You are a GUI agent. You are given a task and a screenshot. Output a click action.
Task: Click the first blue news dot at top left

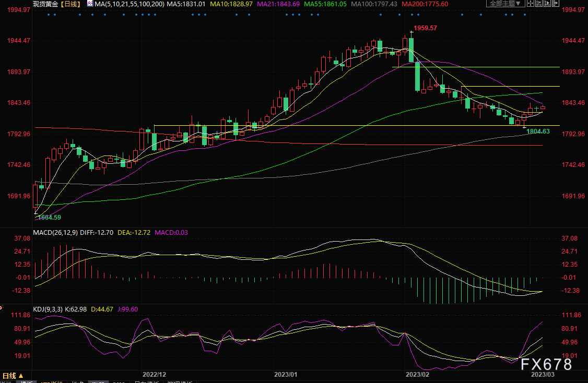[49, 15]
